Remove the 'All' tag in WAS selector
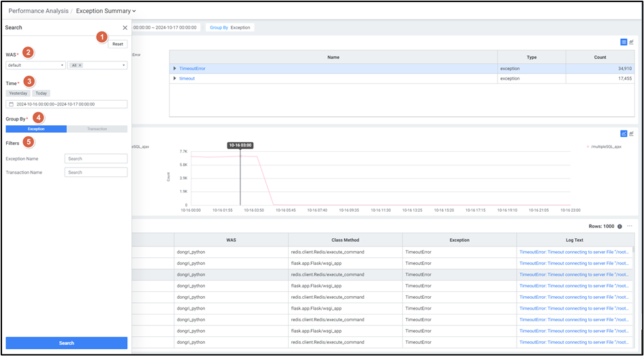Screen dimensions: 644x356 pos(80,65)
